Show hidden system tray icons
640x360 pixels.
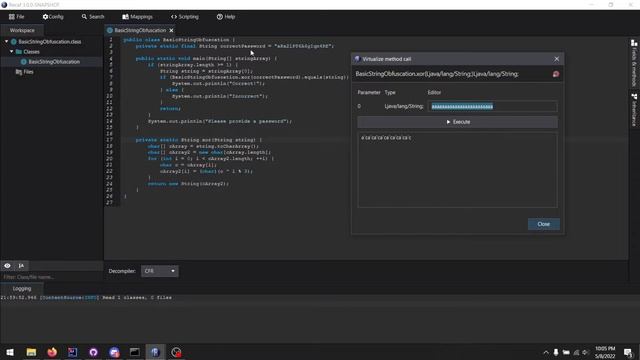click(x=546, y=352)
